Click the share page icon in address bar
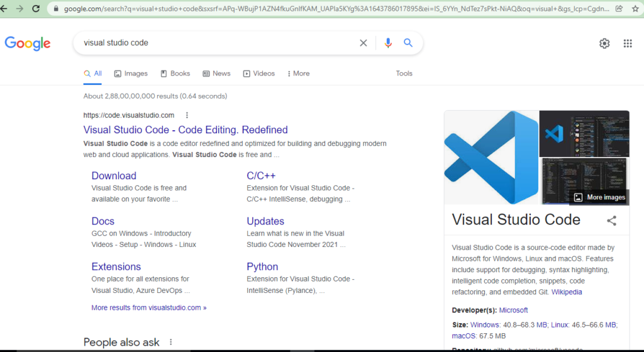The image size is (644, 352). [619, 9]
